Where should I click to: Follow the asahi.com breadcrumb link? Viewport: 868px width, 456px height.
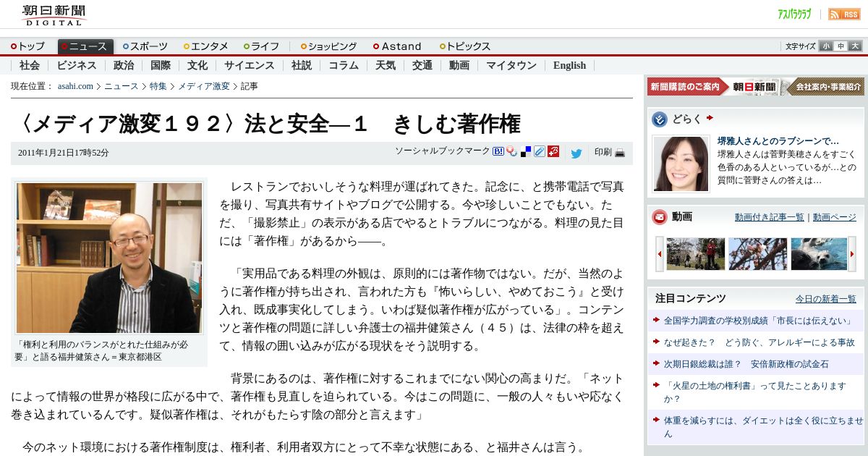click(75, 86)
